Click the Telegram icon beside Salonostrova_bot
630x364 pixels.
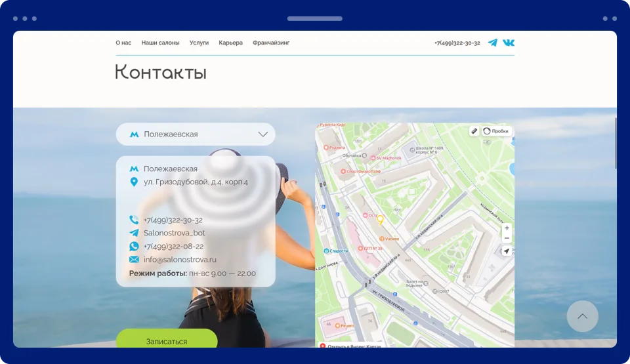(134, 233)
